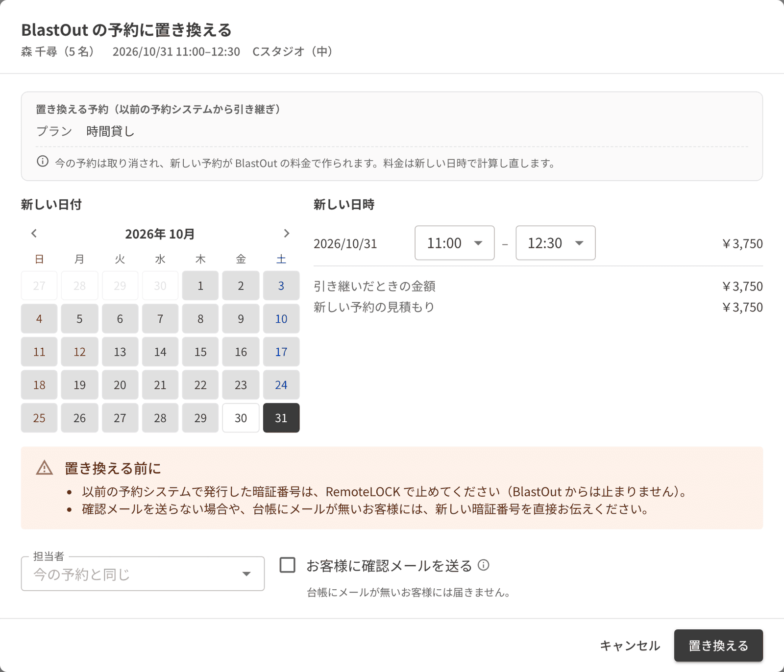Pick October 10 on the calendar
This screenshot has height=672, width=784.
281,319
